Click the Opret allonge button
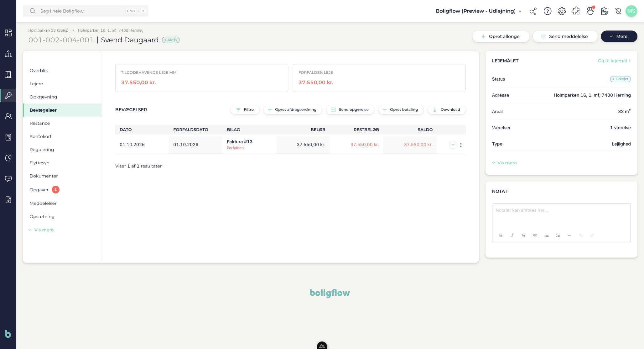The width and height of the screenshot is (644, 349). pos(501,36)
